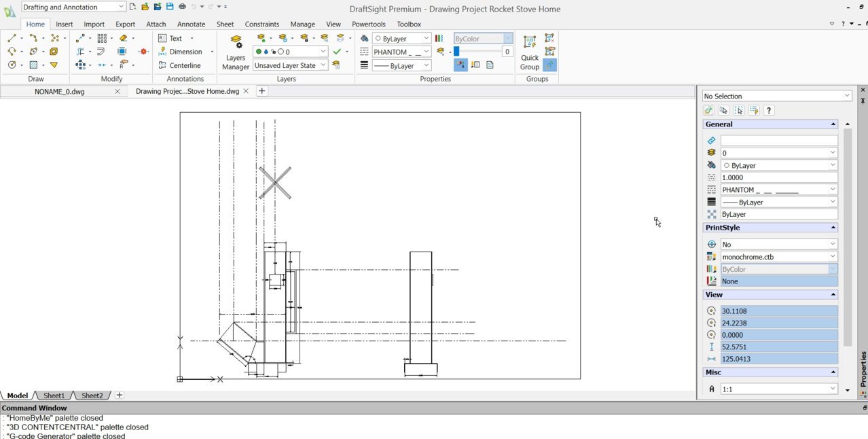Click the Print icon in quick access toolbar
The image size is (868, 439).
(x=182, y=7)
